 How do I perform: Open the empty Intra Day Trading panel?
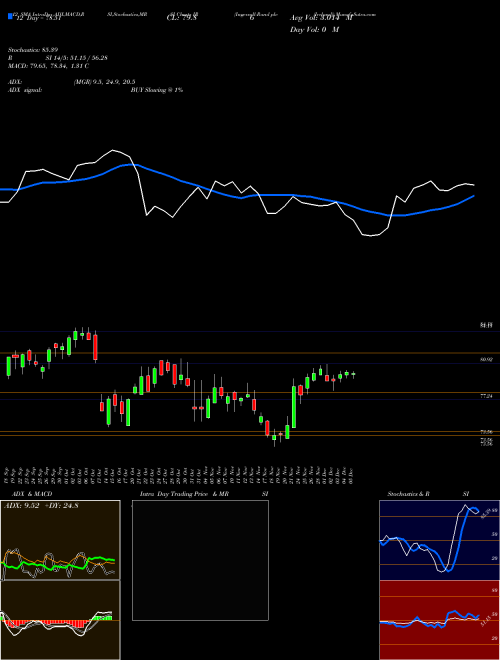click(x=200, y=560)
